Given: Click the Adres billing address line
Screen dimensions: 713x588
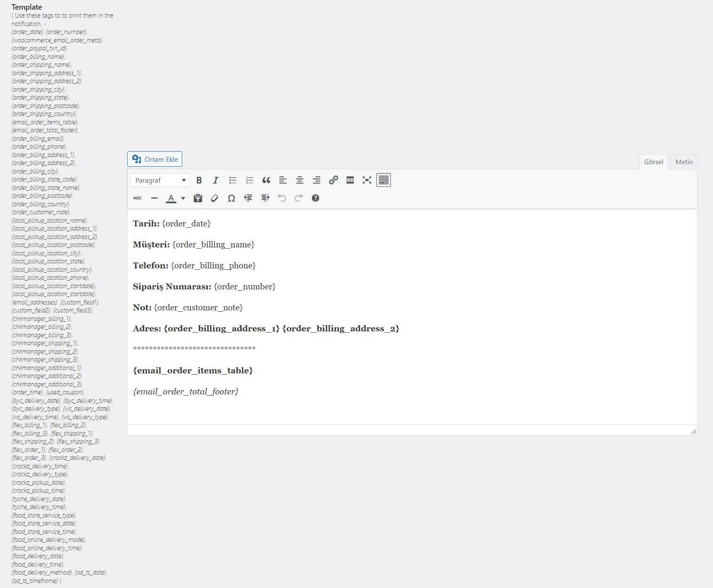Looking at the screenshot, I should pos(266,328).
